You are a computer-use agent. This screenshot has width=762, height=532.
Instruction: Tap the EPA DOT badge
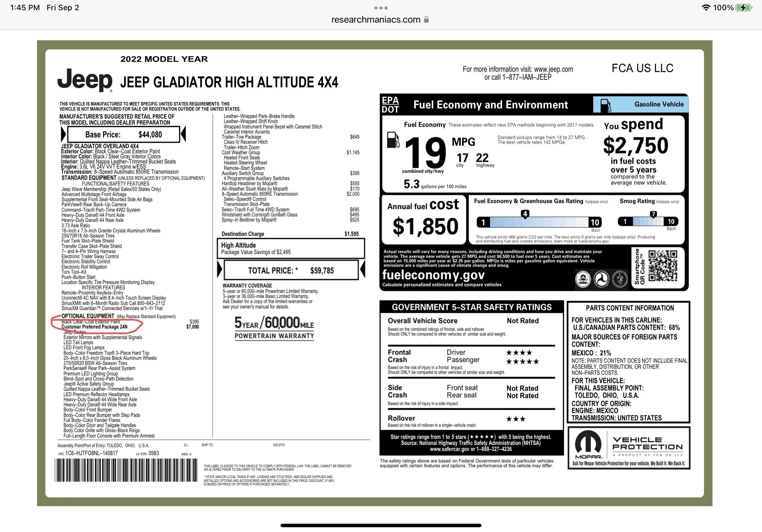pos(390,105)
